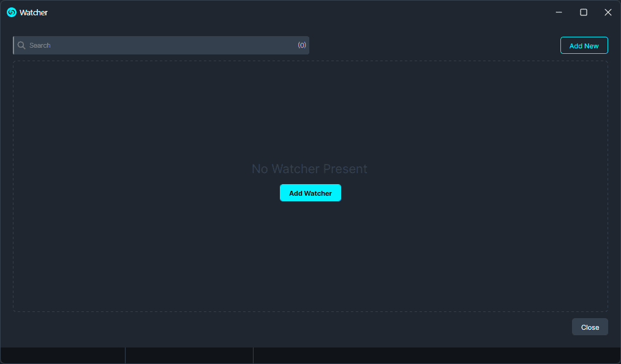The height and width of the screenshot is (364, 621).
Task: Click the second vertical divider in status bar
Action: point(253,355)
